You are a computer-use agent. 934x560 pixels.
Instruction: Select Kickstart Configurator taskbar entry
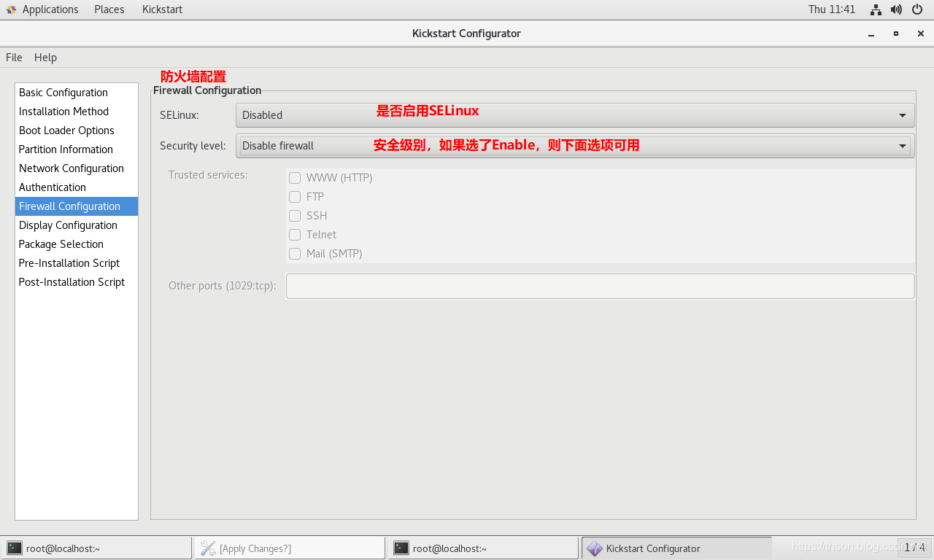coord(676,548)
